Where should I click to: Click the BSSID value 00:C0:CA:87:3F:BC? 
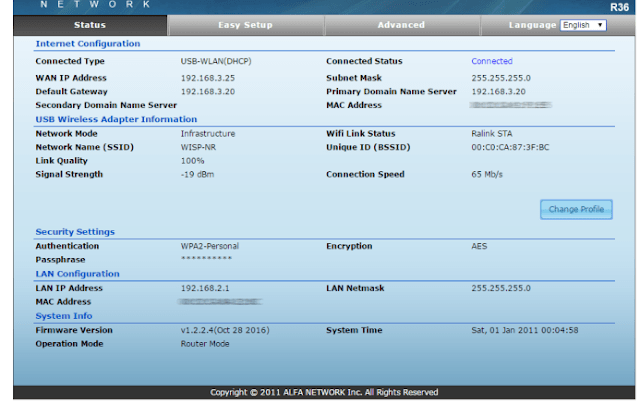point(510,147)
